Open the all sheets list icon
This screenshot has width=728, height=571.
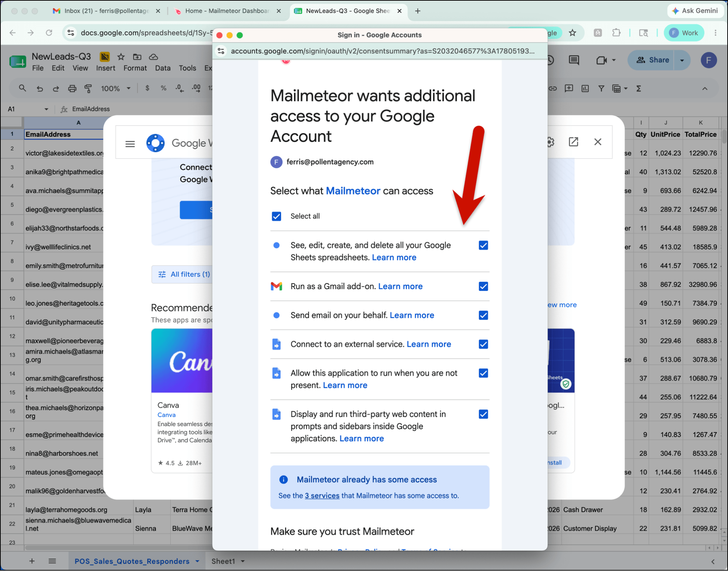(x=52, y=561)
